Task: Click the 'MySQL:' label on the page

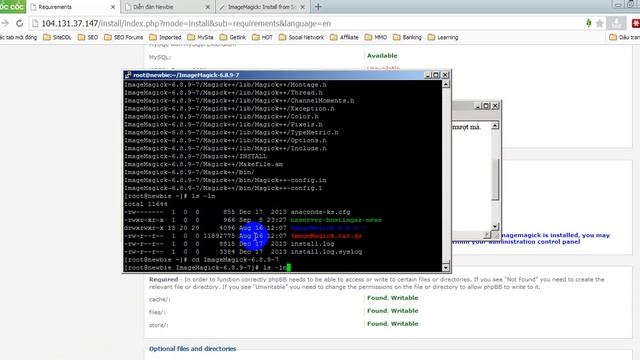Action: 160,57
